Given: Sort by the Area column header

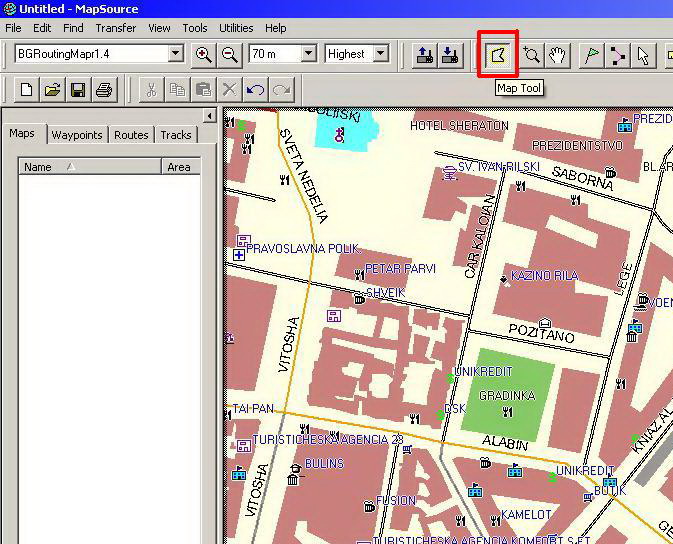Looking at the screenshot, I should point(181,167).
